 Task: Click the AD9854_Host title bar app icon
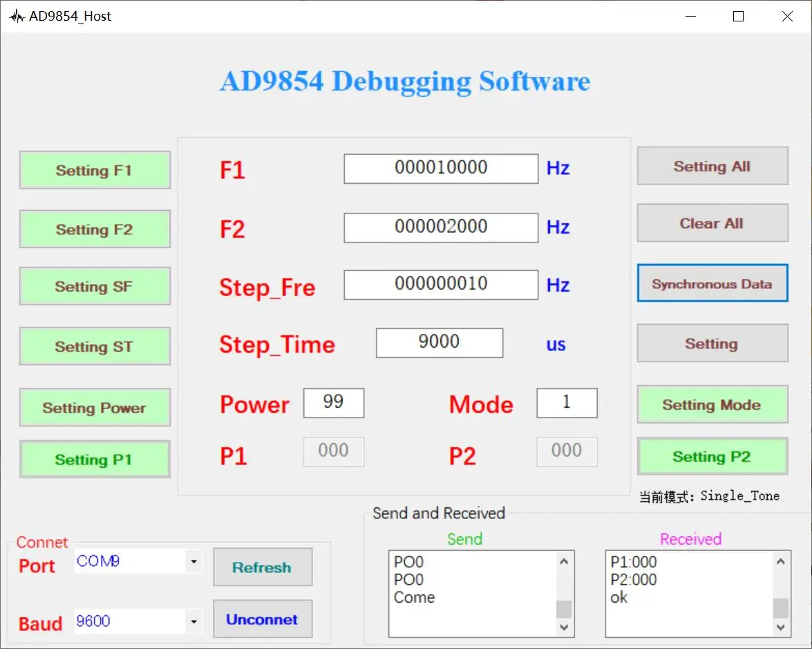coord(17,17)
